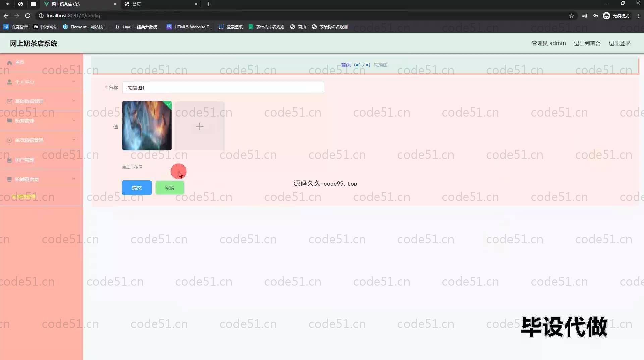Reload the page with the refresh icon
The width and height of the screenshot is (644, 360).
(x=28, y=16)
